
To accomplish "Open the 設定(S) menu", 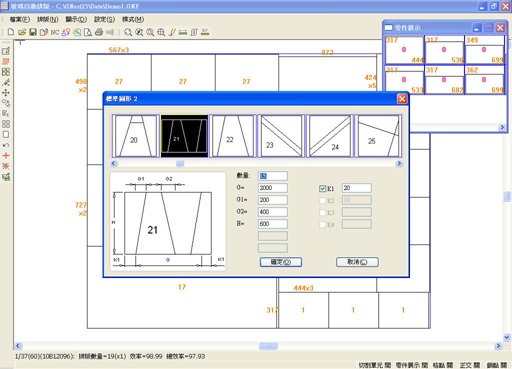I will pos(104,19).
